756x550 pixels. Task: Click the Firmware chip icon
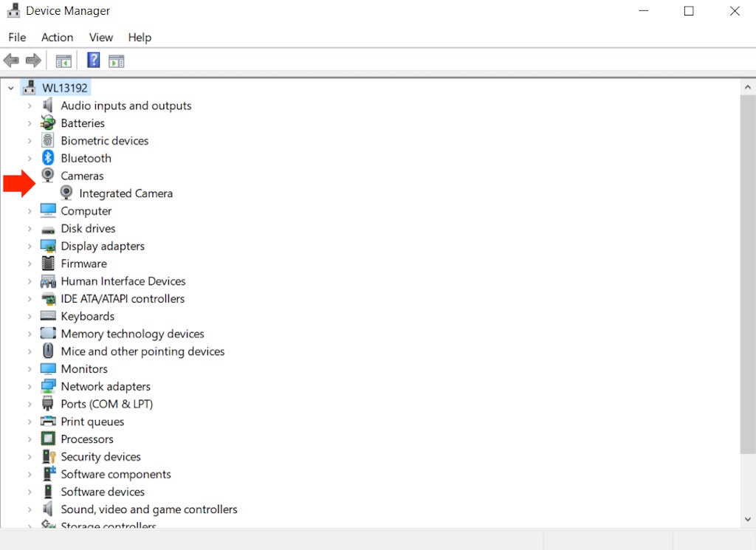point(48,264)
